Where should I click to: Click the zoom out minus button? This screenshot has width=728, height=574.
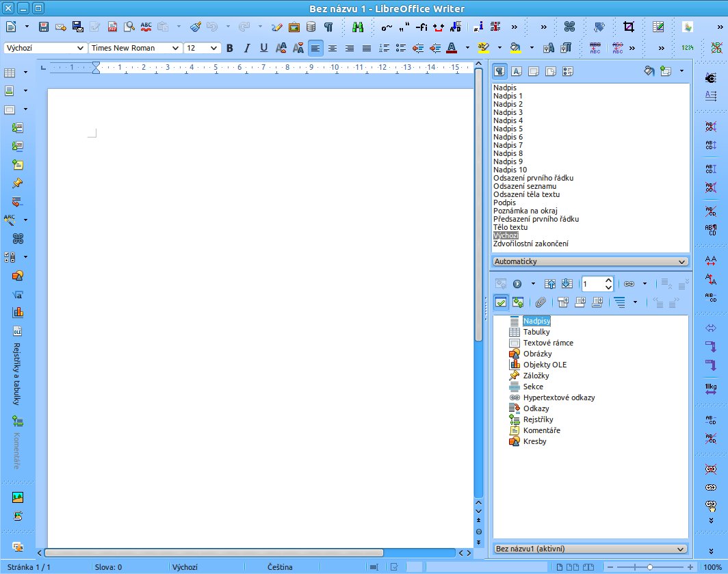(x=610, y=567)
